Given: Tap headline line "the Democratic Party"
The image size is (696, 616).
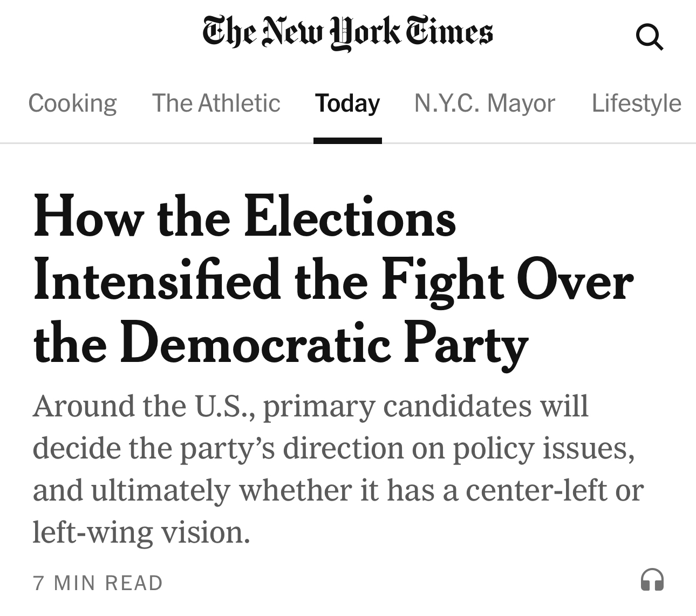Looking at the screenshot, I should 281,344.
